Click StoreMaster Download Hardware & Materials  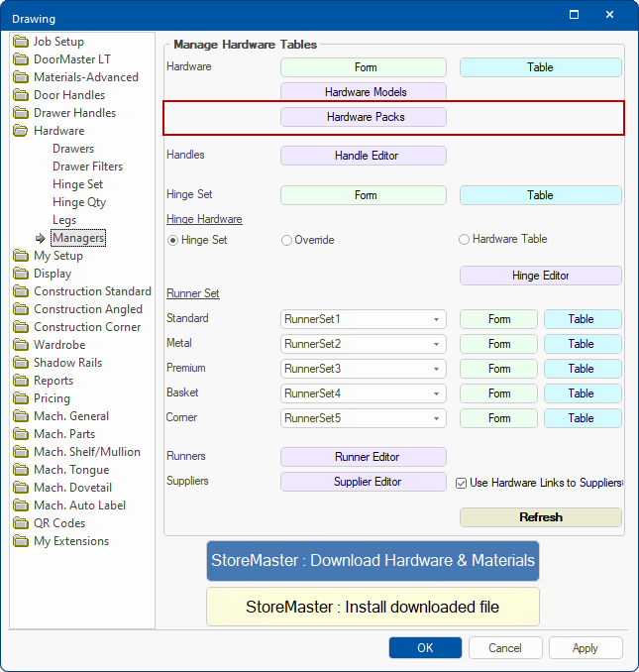(x=373, y=561)
